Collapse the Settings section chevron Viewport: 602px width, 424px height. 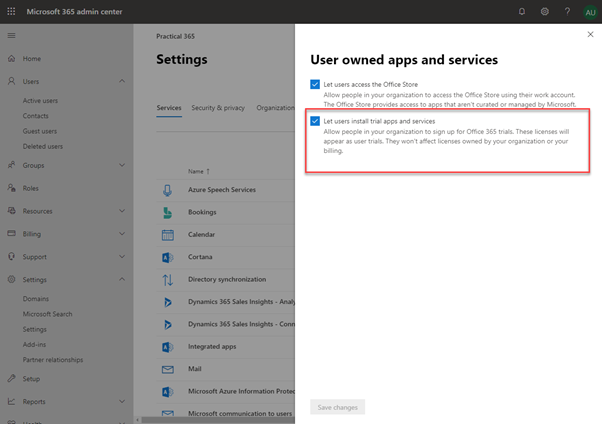pos(122,279)
